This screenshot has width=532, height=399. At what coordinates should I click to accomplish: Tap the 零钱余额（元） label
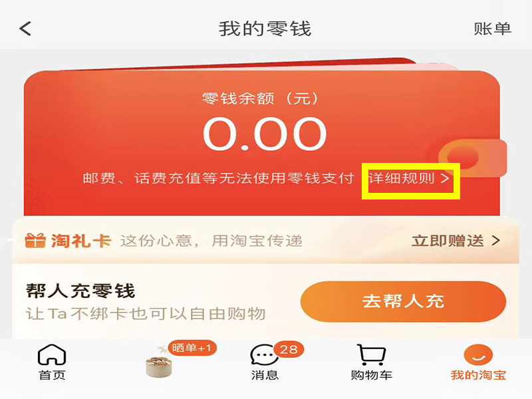tap(261, 98)
